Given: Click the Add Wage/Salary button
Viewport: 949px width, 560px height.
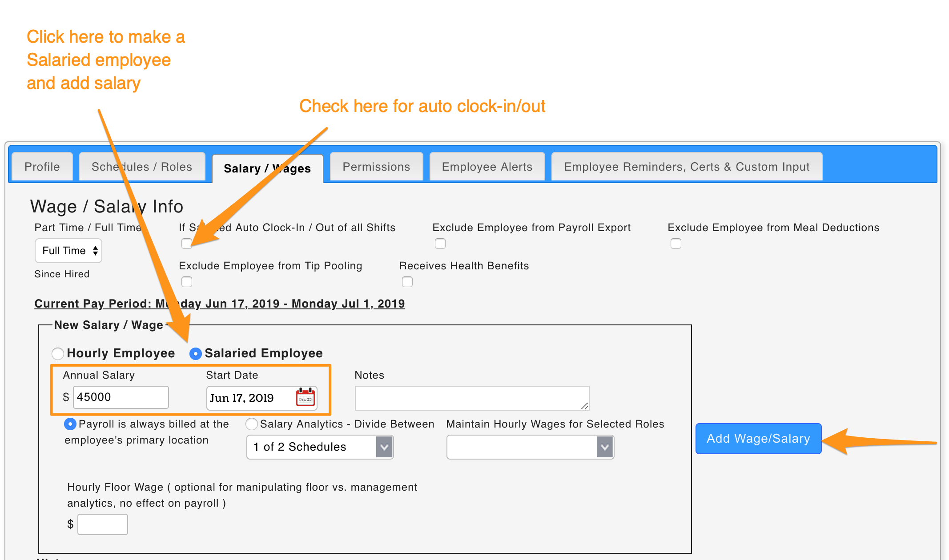Looking at the screenshot, I should [758, 439].
